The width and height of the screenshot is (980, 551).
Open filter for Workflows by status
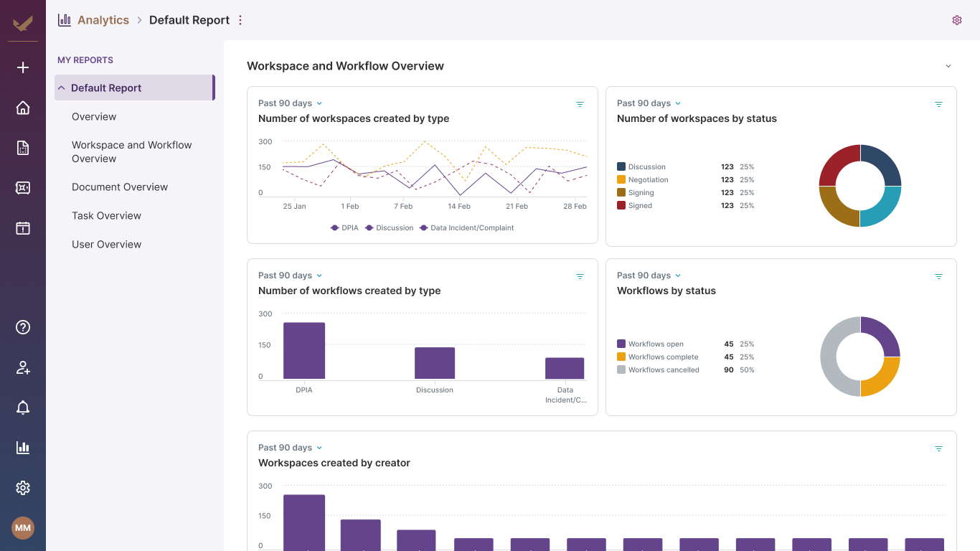tap(938, 276)
